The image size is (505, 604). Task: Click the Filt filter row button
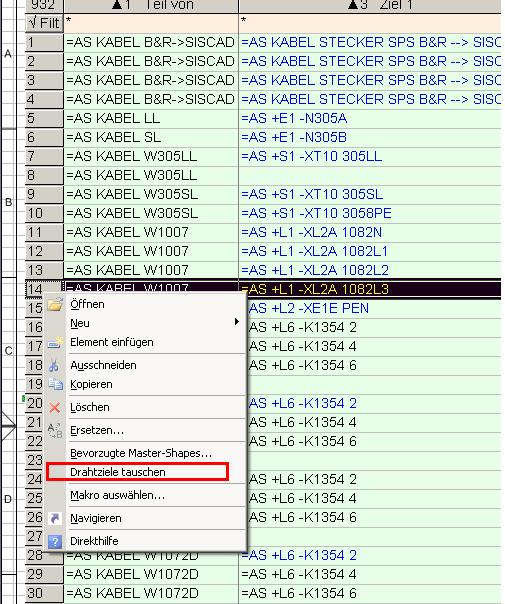coord(44,23)
